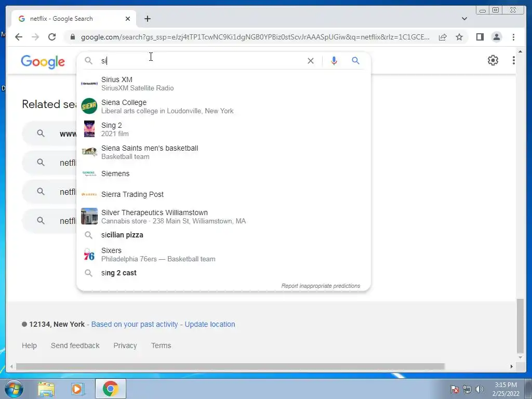Submit search with blue magnifier icon
The height and width of the screenshot is (399, 532).
point(355,61)
